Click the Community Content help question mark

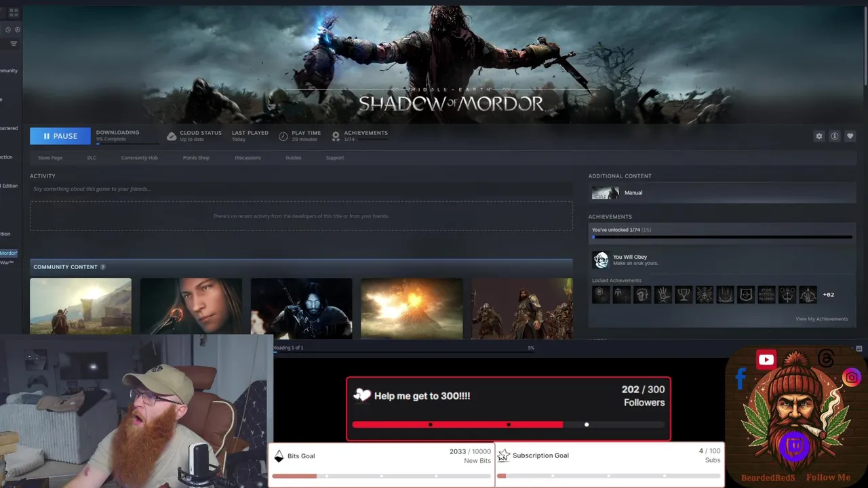pos(103,267)
